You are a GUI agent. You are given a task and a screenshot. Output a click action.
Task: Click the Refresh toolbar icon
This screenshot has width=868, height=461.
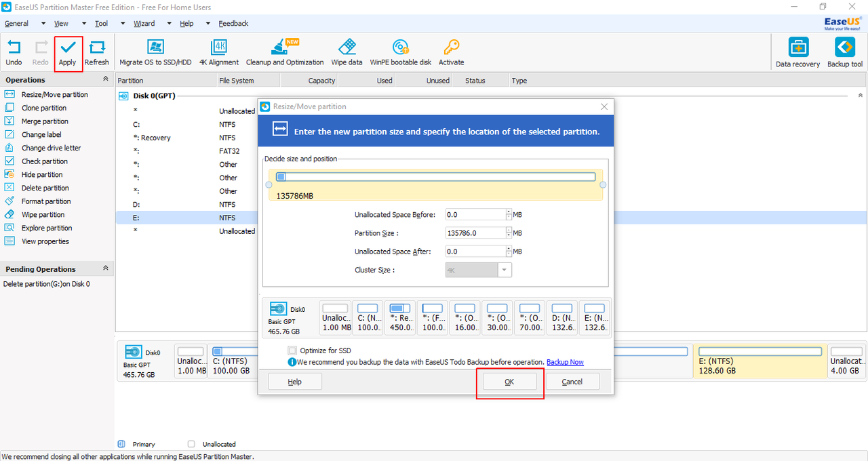pyautogui.click(x=97, y=53)
